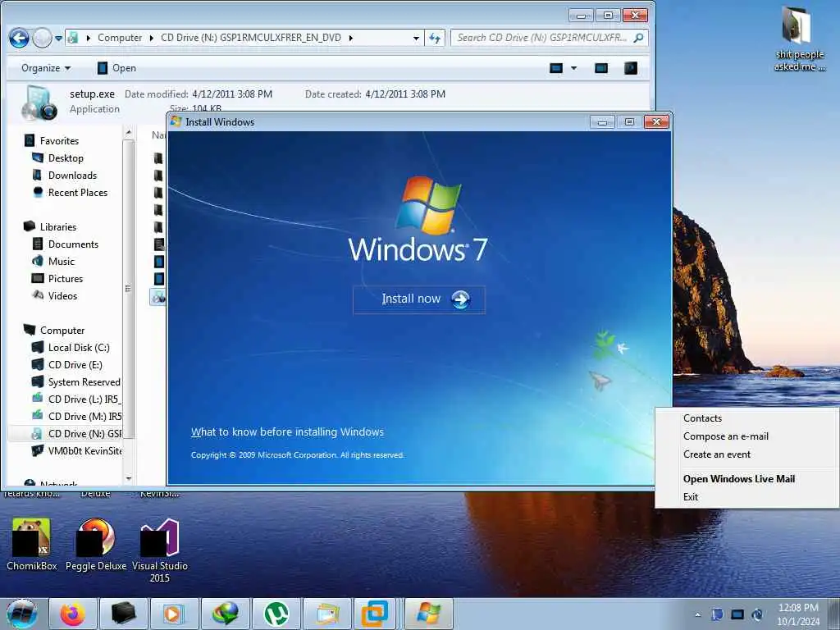Click the taskbar clock showing 12:08 PM
Screen dimensions: 840x630
click(x=798, y=614)
